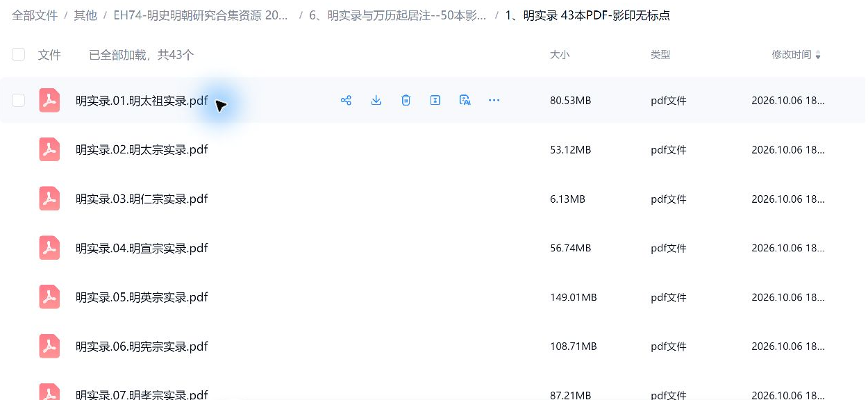868x400 pixels.
Task: Click the 56.74MB size value
Action: point(570,248)
